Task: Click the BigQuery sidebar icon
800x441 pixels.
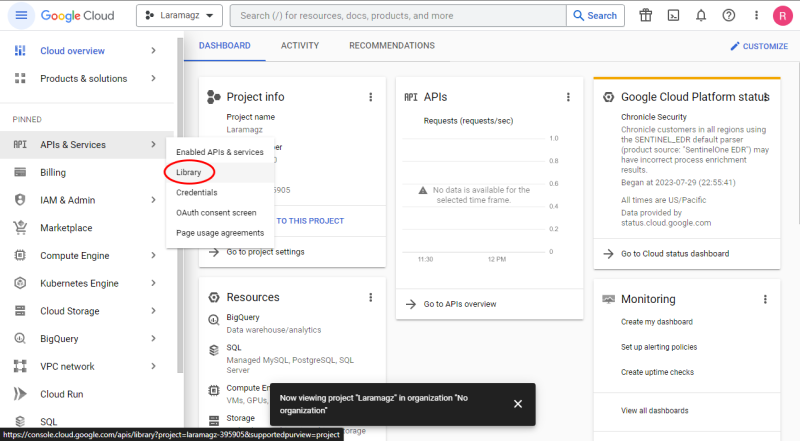Action: [20, 338]
